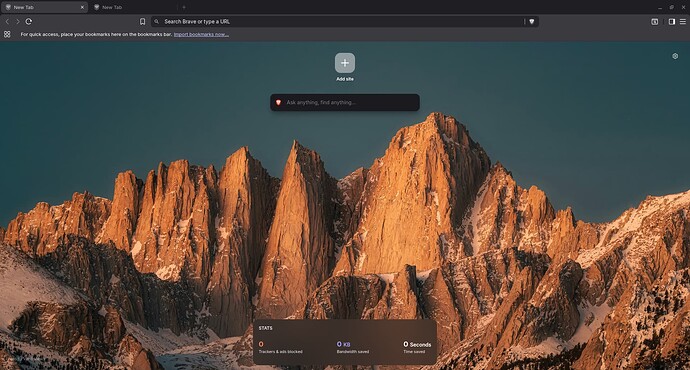The width and height of the screenshot is (690, 370).
Task: Go forward using the forward arrow
Action: pos(18,22)
